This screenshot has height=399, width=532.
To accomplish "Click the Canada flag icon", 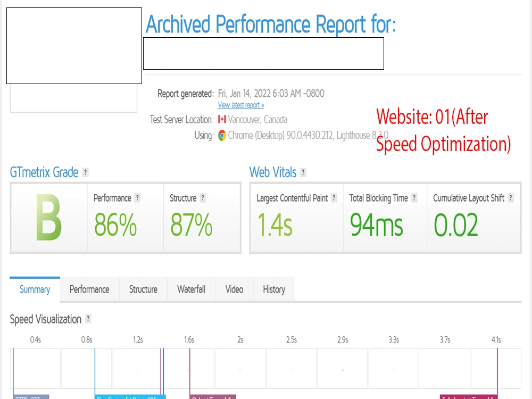I will point(222,119).
